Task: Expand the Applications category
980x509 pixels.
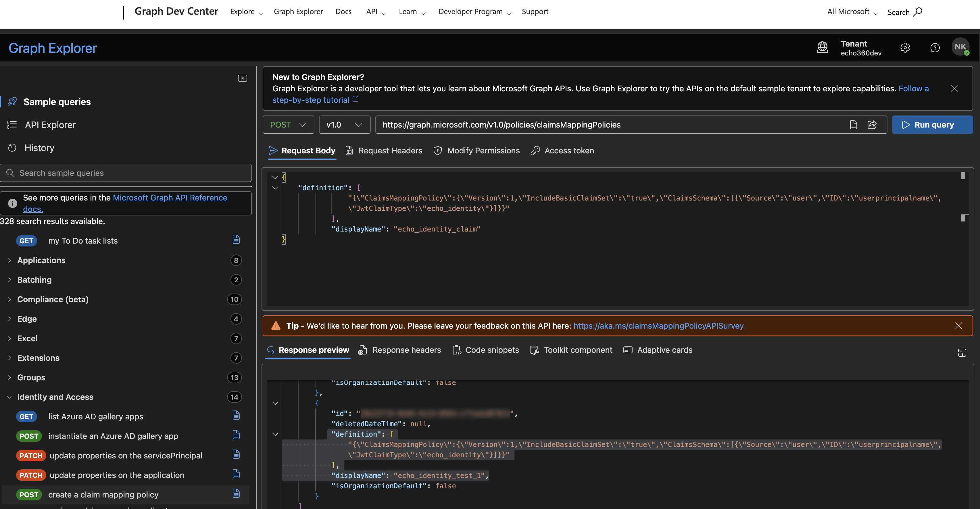Action: [9, 261]
